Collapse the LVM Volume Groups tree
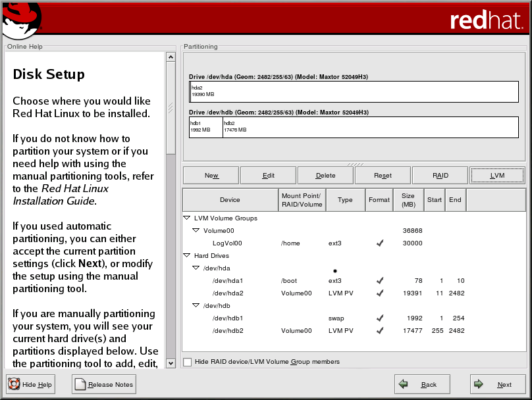This screenshot has width=532, height=400. coord(188,218)
